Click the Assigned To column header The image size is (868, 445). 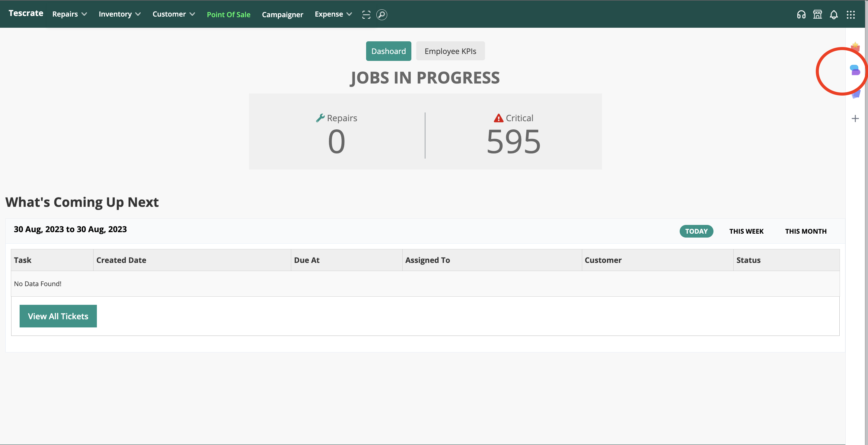[x=492, y=260]
